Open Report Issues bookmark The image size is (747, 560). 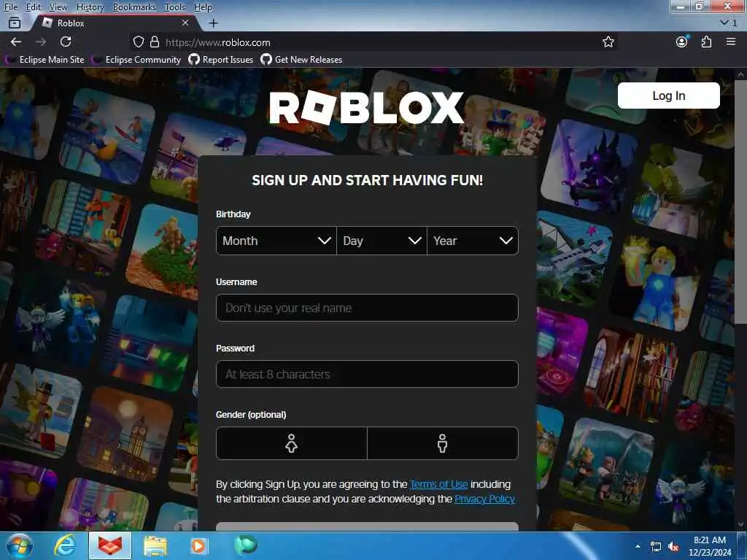click(221, 60)
